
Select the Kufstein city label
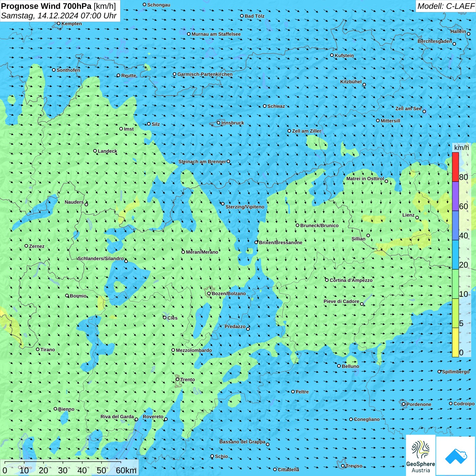344,55
